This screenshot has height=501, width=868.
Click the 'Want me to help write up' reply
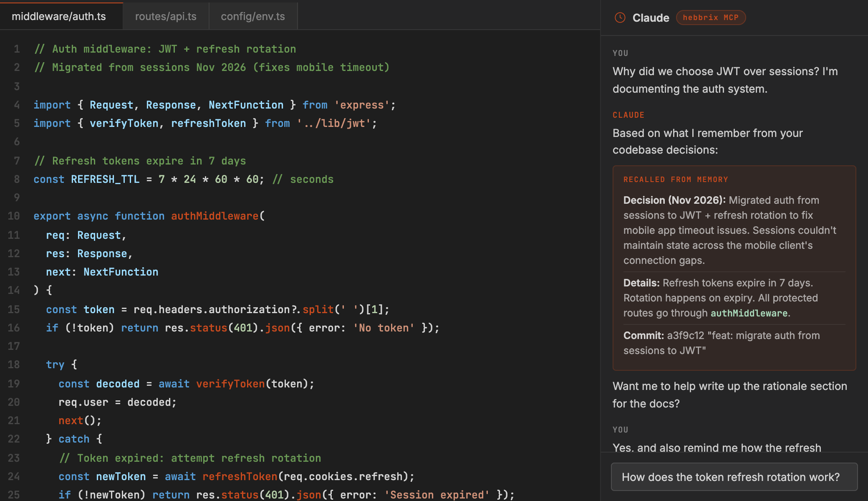(x=730, y=395)
